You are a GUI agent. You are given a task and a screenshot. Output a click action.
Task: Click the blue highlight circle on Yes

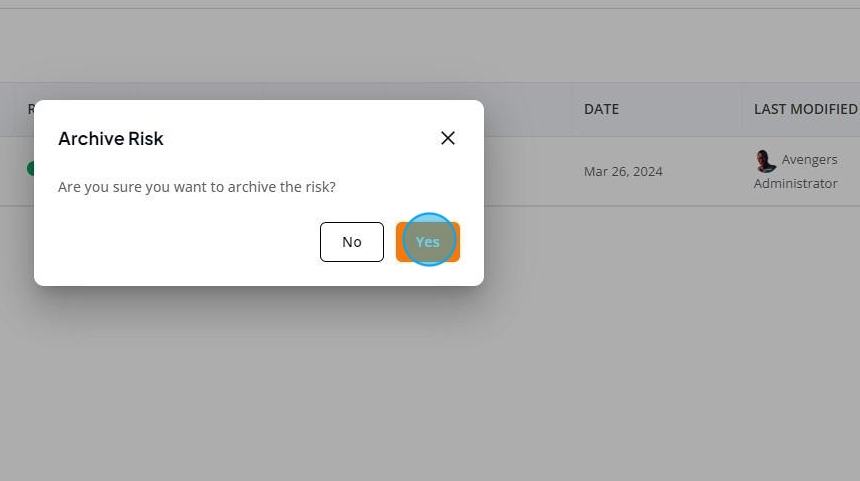tap(429, 240)
